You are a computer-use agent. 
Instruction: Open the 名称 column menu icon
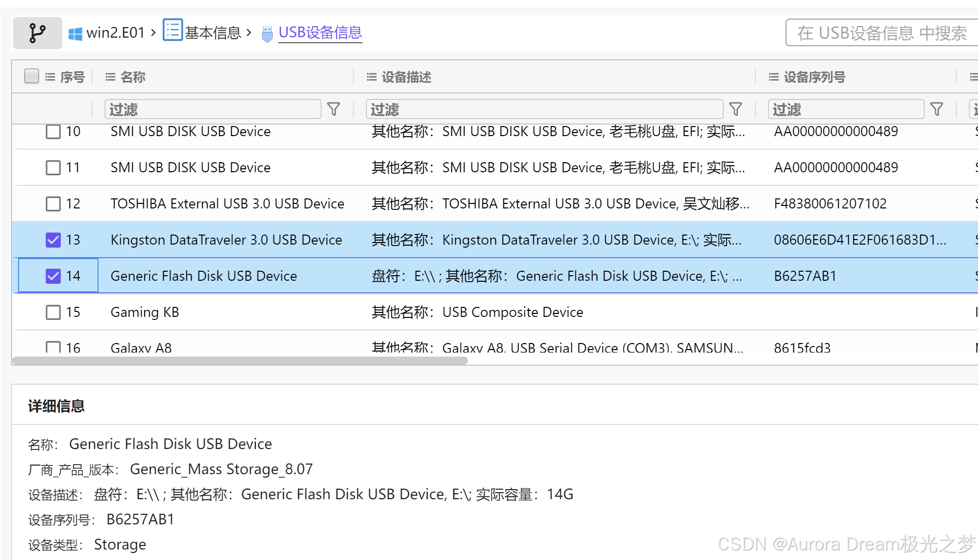(110, 77)
